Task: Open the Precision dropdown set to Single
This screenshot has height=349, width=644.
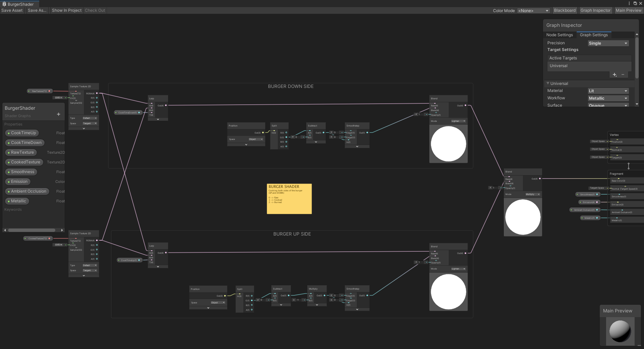Action: [x=608, y=43]
